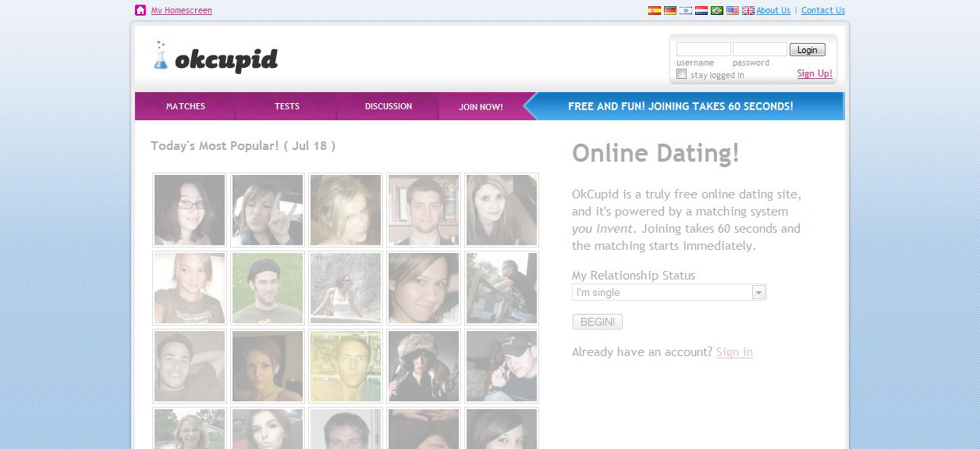980x449 pixels.
Task: Open photo of short-haired woman, third row
Action: pos(268,366)
